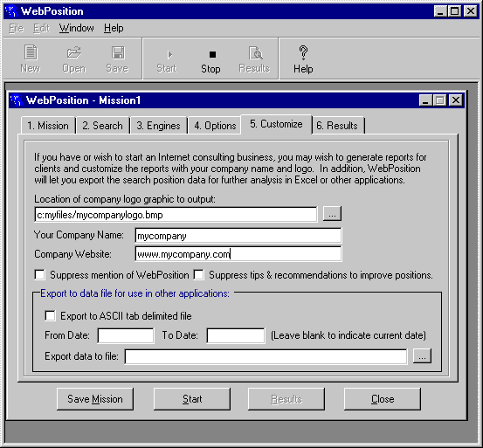This screenshot has height=448, width=483.
Task: Click '(Leave blank to indicate current date)' text
Action: (348, 335)
